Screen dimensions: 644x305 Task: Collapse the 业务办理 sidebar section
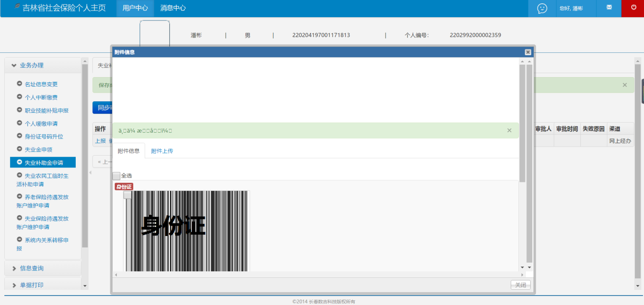coord(43,65)
